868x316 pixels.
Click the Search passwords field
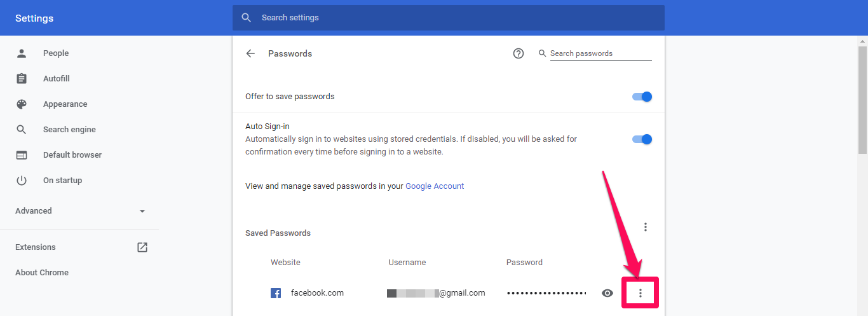(x=600, y=53)
